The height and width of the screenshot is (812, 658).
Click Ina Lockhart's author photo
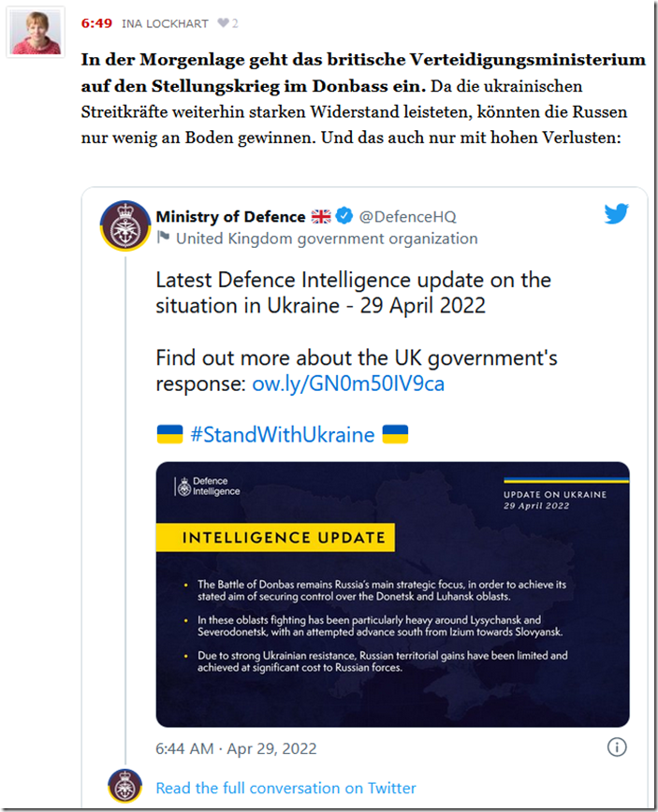37,31
